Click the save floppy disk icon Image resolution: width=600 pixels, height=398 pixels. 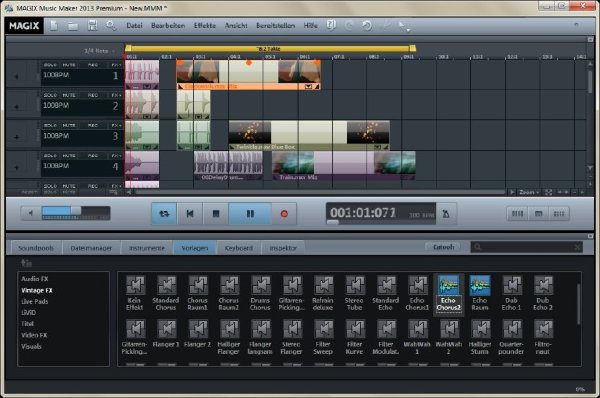point(92,26)
